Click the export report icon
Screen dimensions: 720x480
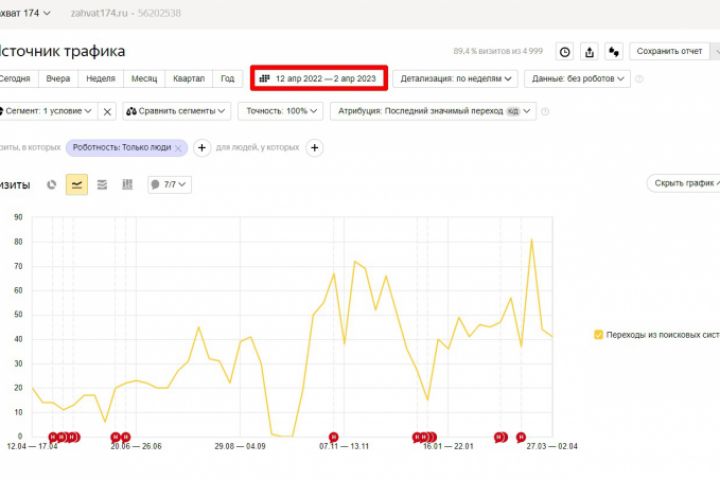coord(589,51)
